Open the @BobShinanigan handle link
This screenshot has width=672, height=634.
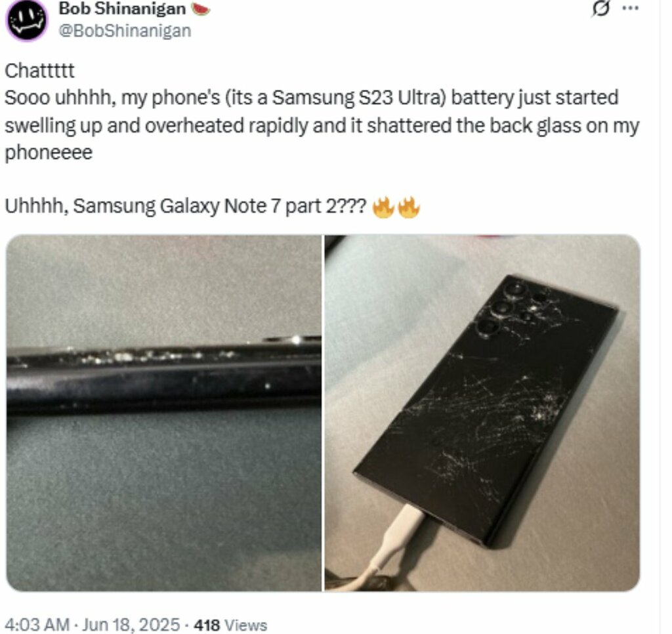[x=125, y=31]
